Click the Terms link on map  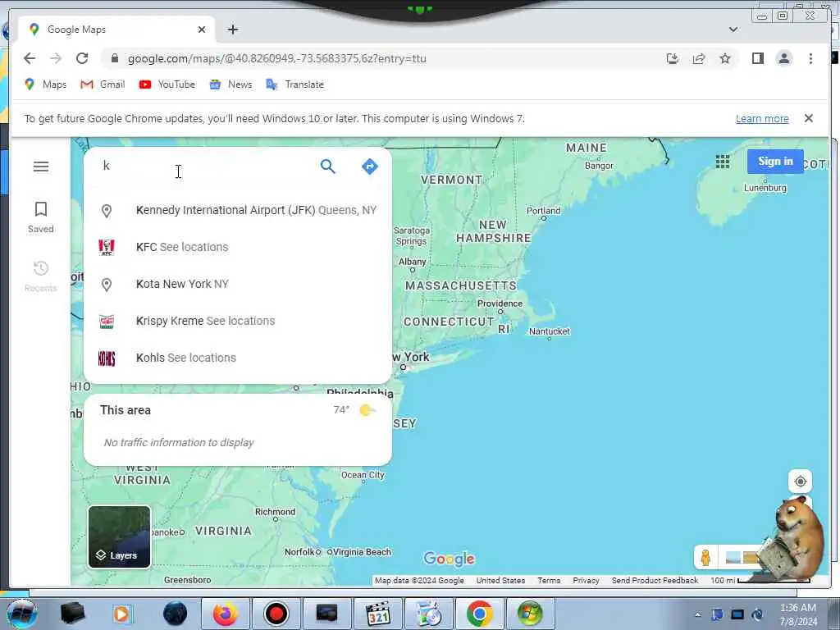[549, 580]
